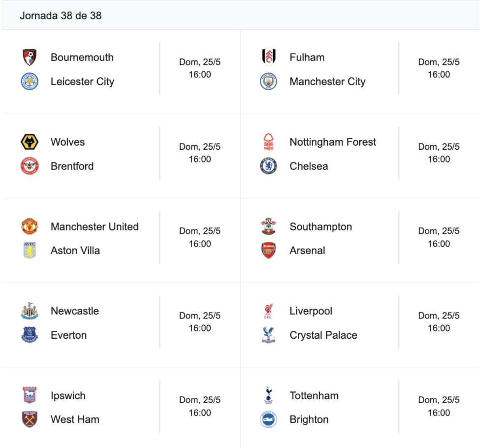Open the Southampton team name

tap(321, 227)
